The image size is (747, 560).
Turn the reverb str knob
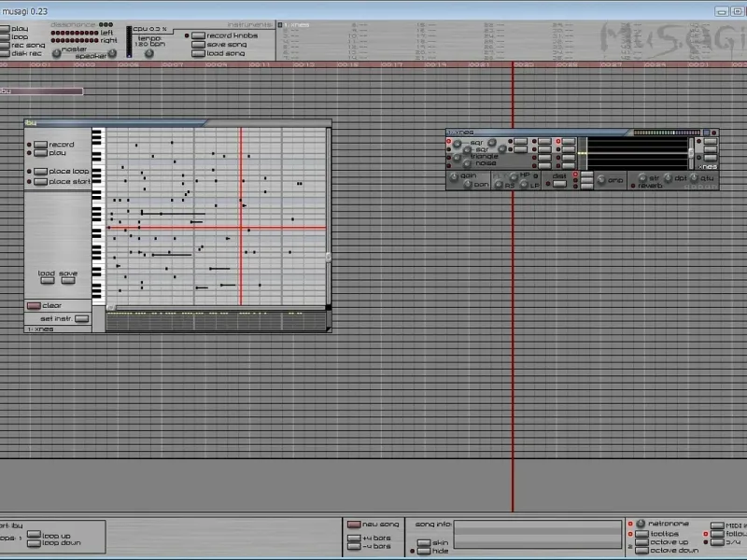coord(642,178)
